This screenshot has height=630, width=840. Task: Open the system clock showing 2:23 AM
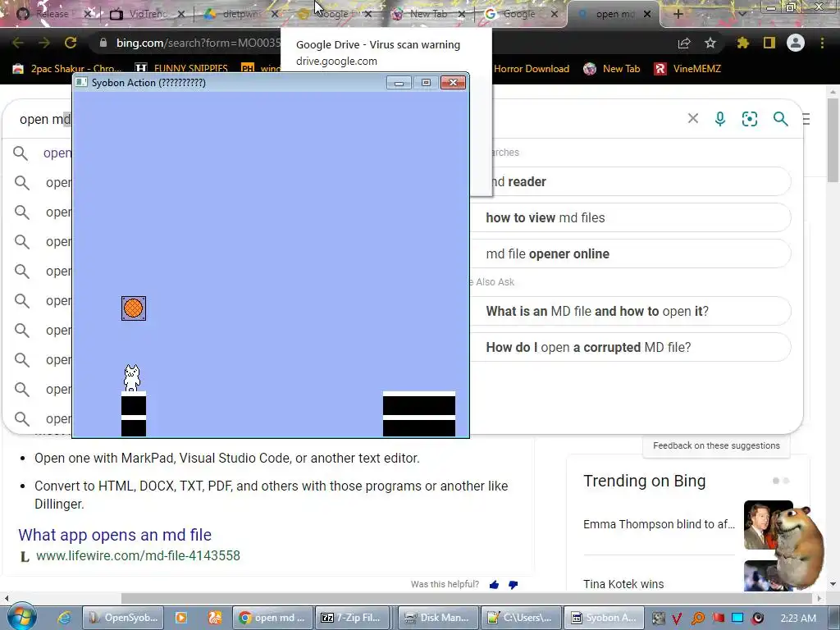(x=798, y=618)
